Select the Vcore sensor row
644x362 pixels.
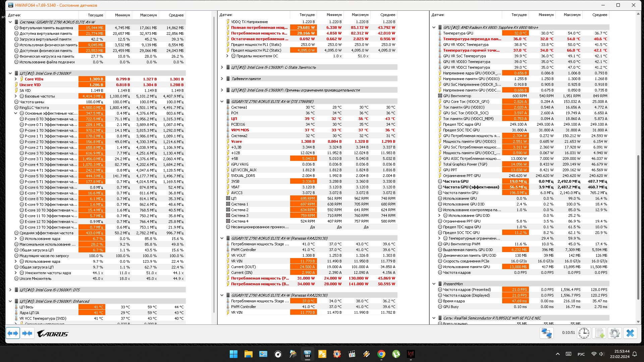[x=236, y=141]
